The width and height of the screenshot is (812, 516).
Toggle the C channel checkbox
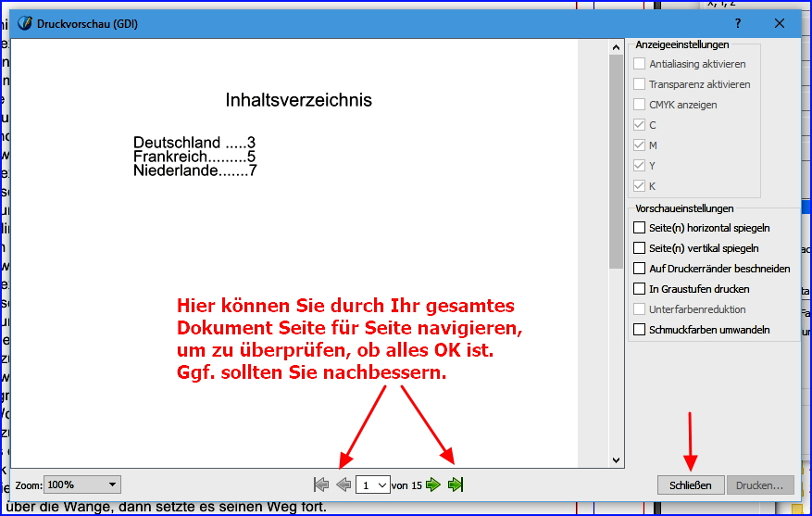640,125
